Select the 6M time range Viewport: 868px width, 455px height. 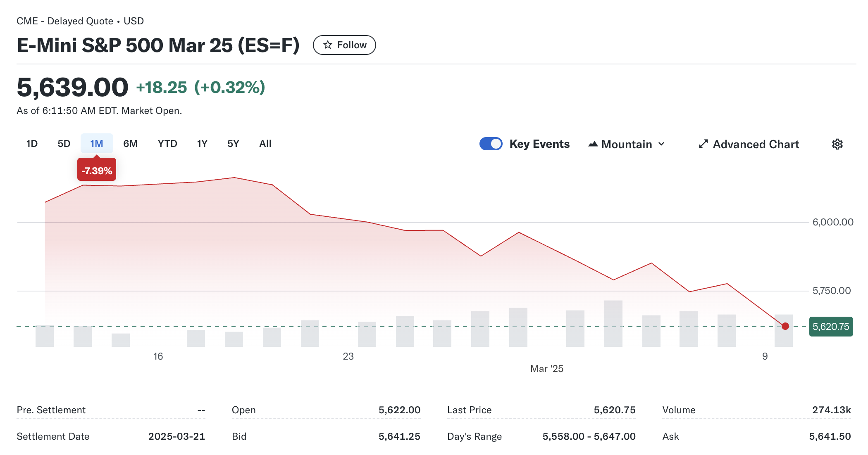130,144
